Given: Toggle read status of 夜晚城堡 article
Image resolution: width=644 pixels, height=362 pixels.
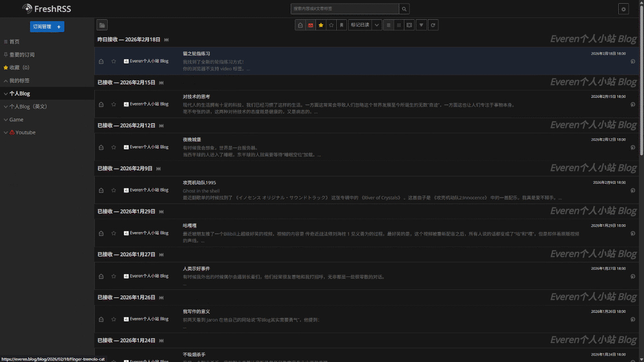Looking at the screenshot, I should [101, 147].
